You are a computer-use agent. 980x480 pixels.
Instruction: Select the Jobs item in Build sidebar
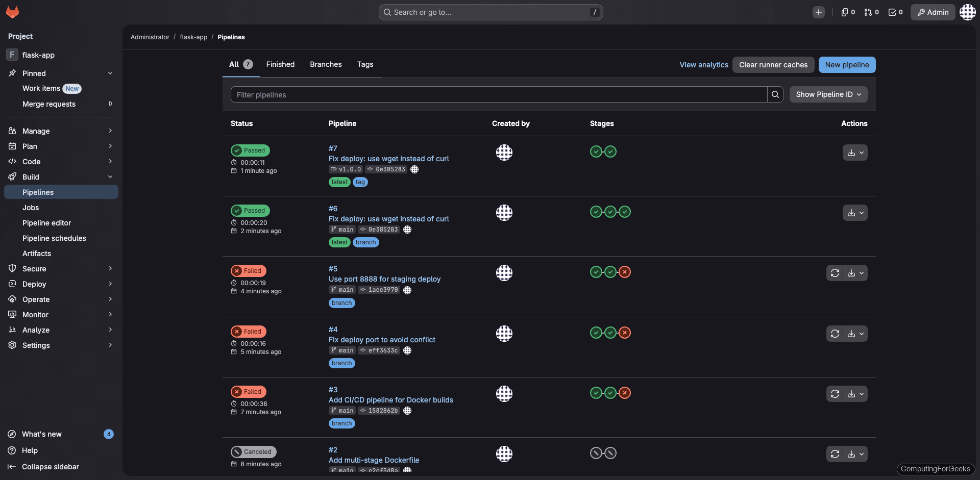[31, 208]
